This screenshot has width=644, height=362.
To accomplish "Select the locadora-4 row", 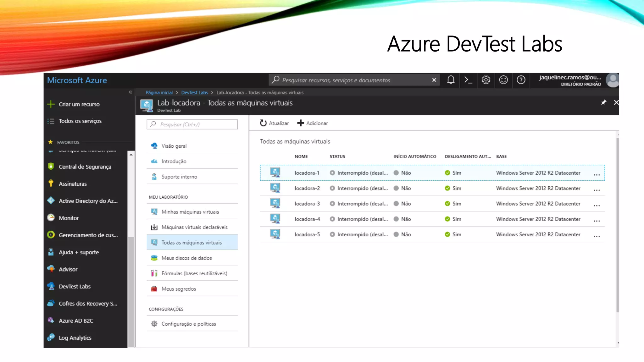I will click(x=432, y=219).
